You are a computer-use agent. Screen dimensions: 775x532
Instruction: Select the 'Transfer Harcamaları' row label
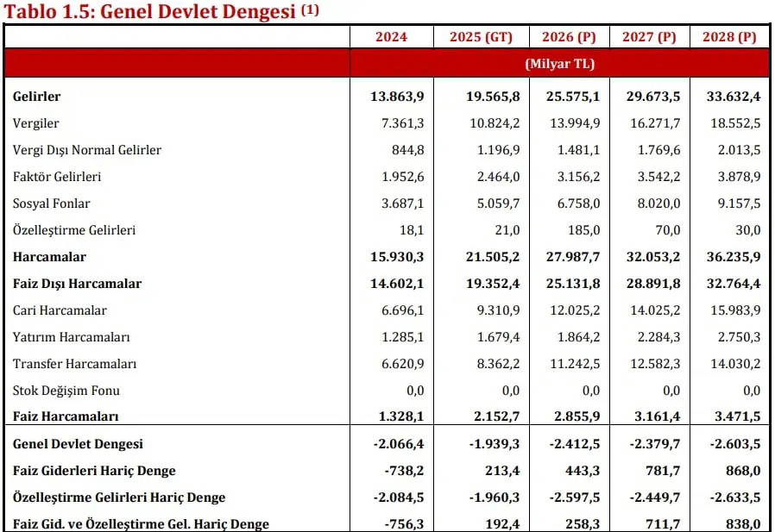[x=75, y=364]
